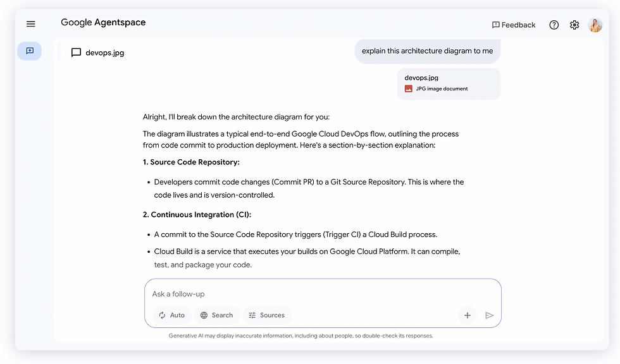Screen dimensions: 620x364
Task: Click the bullet about Developers commit code changes
Action: point(309,188)
